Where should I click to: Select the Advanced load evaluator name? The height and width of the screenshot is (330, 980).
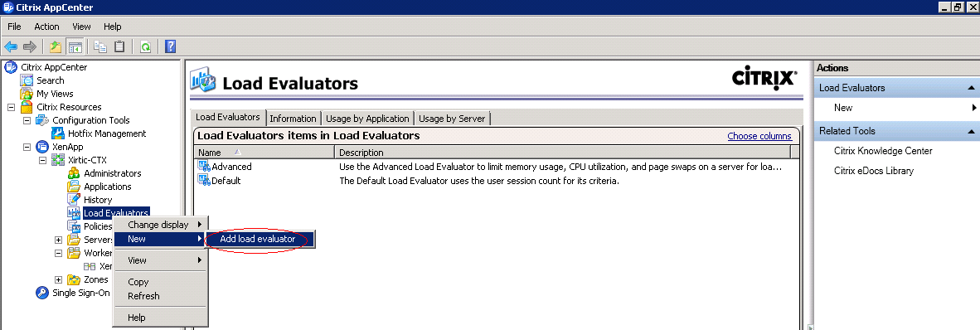232,167
